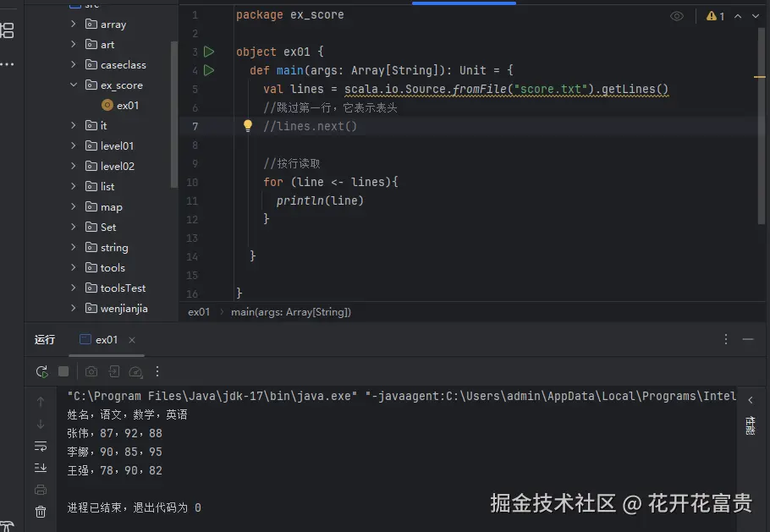Jump to previous highlighted problem arrow
This screenshot has width=770, height=532.
click(x=738, y=16)
